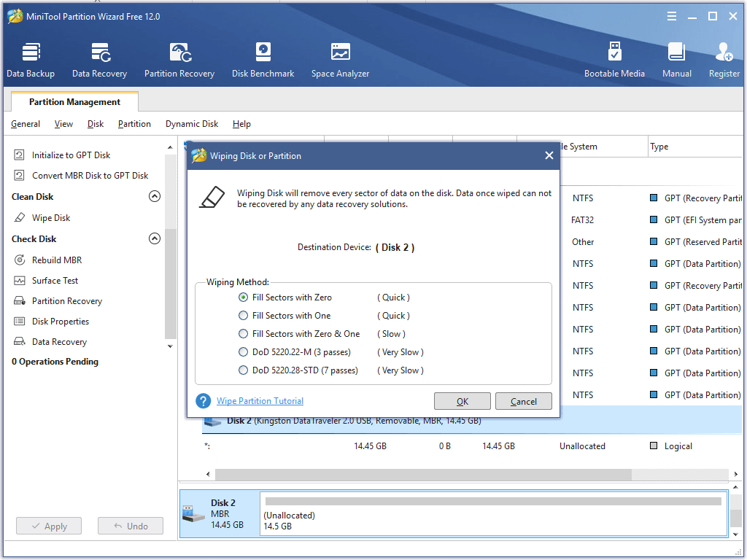The width and height of the screenshot is (747, 560).
Task: Choose Fill Sectors with Zero & One
Action: pos(243,334)
